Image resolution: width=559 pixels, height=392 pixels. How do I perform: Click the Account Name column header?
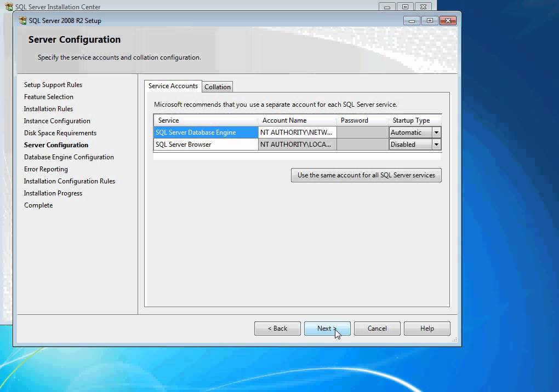298,120
